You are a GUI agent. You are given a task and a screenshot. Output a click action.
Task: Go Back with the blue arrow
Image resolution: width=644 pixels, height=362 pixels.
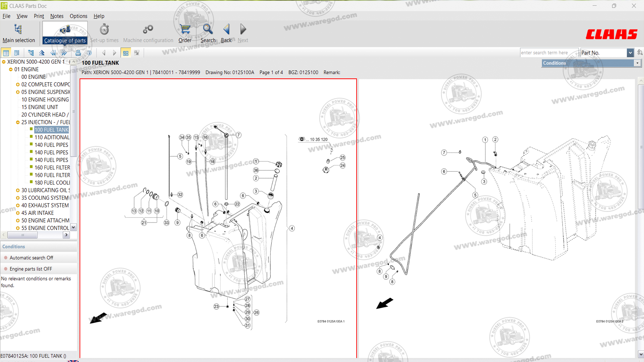[x=226, y=29]
